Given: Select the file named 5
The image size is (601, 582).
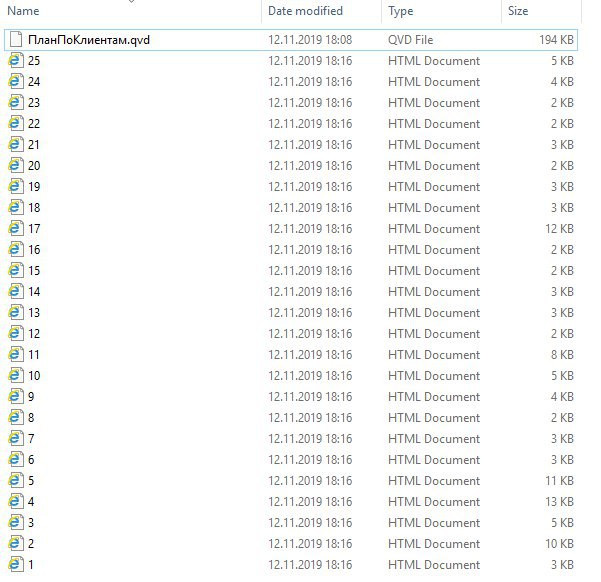Looking at the screenshot, I should coord(31,480).
